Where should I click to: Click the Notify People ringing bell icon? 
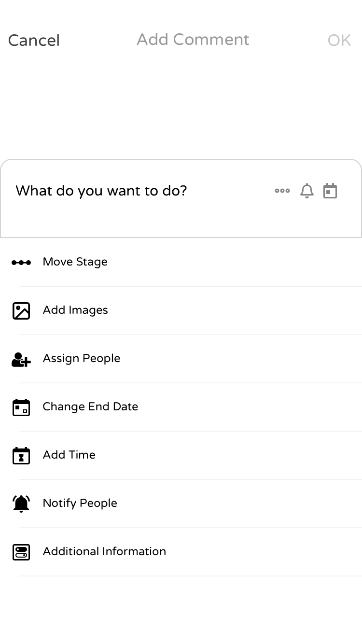21,504
